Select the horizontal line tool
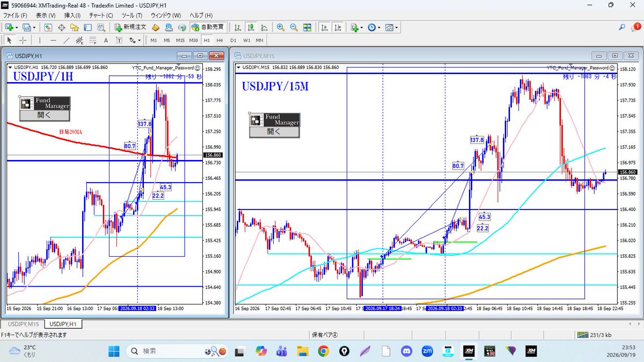Screen dimensions: 644x362 [53, 40]
